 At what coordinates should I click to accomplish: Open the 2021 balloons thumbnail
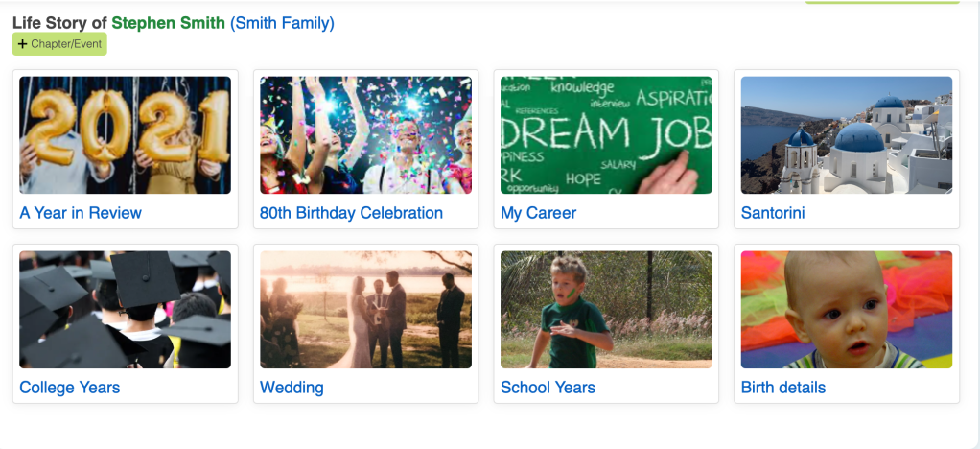pyautogui.click(x=125, y=135)
